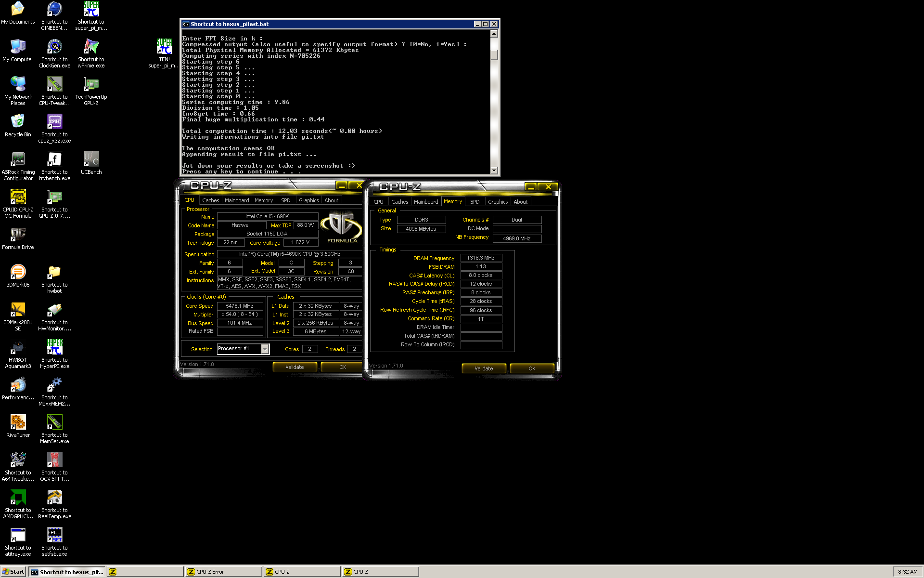Click the Core Speed 5476.1 MHz field
The height and width of the screenshot is (578, 924).
[240, 306]
